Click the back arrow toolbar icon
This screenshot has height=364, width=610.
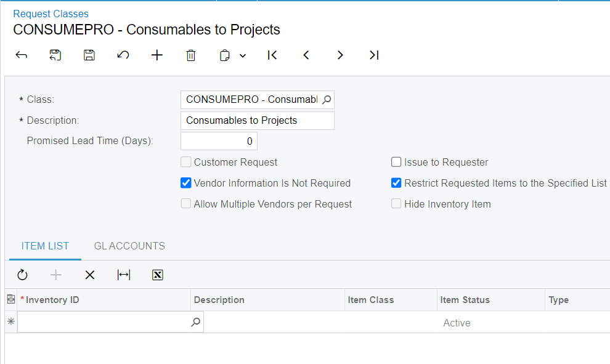coord(22,55)
